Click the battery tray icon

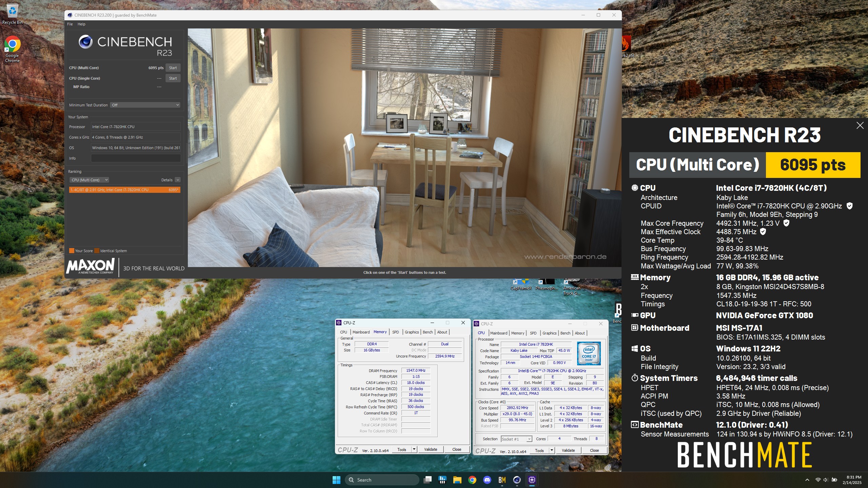click(834, 480)
